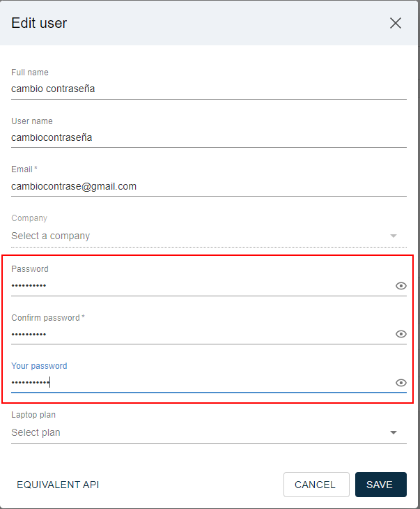
Task: Click into the User name field
Action: pos(209,137)
